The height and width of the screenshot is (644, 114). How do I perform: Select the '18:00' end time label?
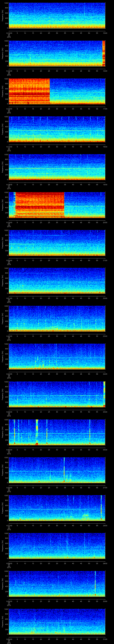coord(105,147)
